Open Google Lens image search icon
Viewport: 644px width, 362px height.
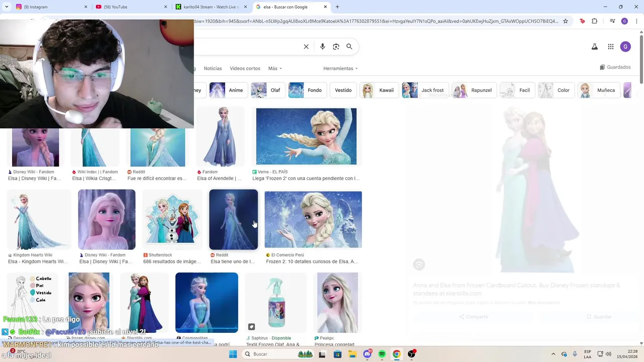336,47
